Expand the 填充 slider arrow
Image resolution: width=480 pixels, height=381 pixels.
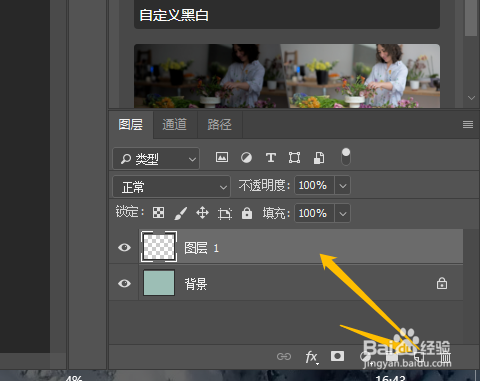[x=343, y=213]
